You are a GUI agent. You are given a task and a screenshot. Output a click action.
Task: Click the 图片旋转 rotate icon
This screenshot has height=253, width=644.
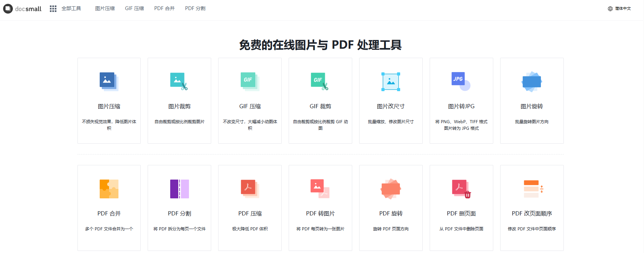(x=531, y=82)
